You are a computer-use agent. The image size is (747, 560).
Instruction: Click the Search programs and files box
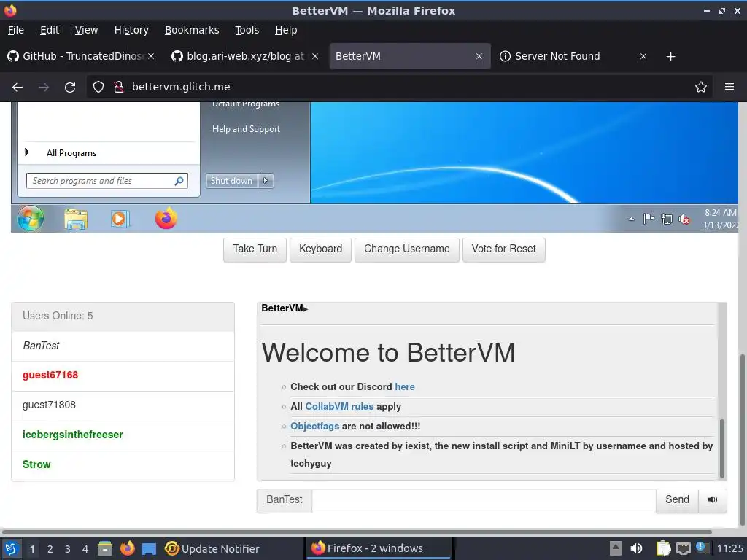coord(107,181)
